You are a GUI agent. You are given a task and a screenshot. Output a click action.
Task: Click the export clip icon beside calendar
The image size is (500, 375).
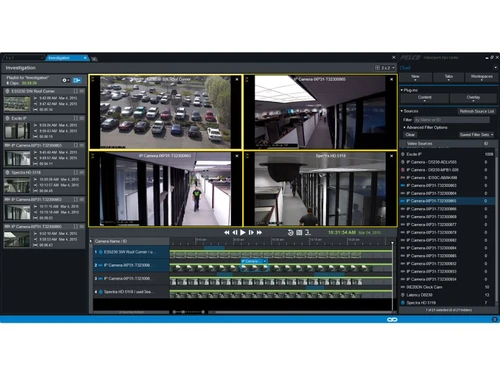coord(308,232)
